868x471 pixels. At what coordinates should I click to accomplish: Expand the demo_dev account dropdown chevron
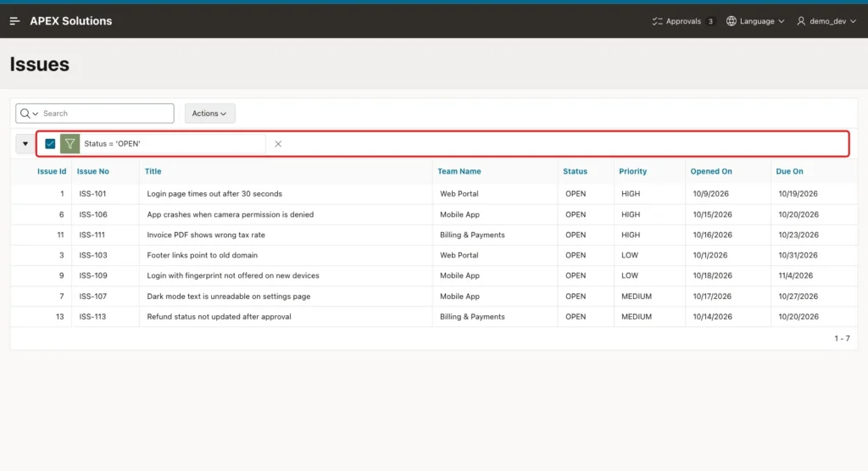coord(853,21)
